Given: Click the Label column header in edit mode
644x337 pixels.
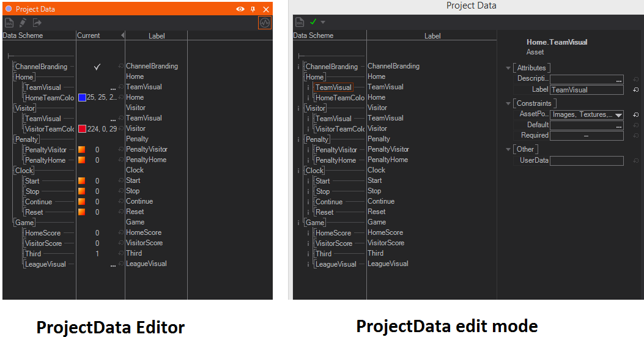Looking at the screenshot, I should [432, 35].
